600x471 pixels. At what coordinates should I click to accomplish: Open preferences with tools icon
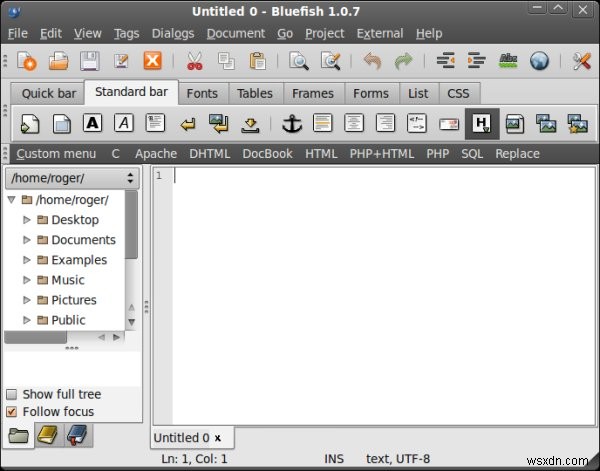(581, 61)
